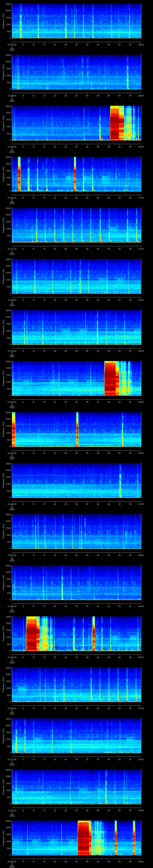Click the narrow red burst near 38 s in the 23:49 spectrogram
This screenshot has width=153, height=868.
coord(94,633)
